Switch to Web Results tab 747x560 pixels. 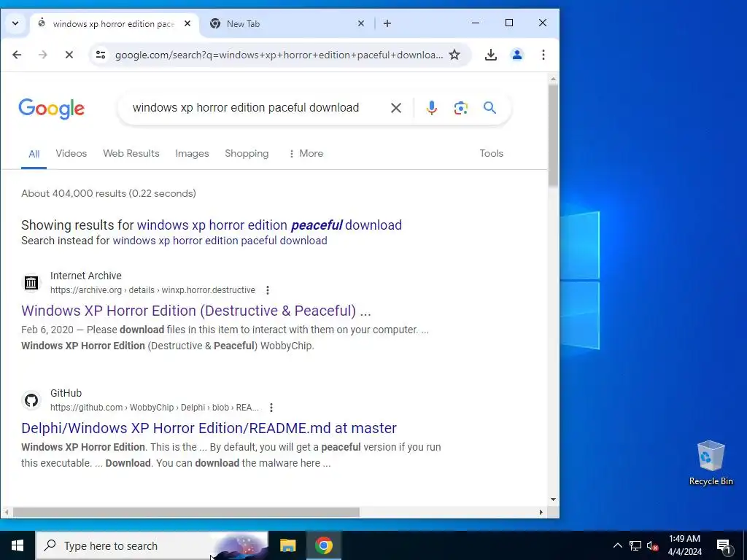[131, 153]
